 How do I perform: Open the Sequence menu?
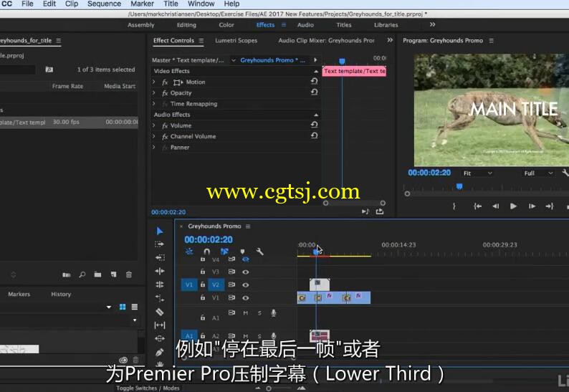click(x=104, y=4)
